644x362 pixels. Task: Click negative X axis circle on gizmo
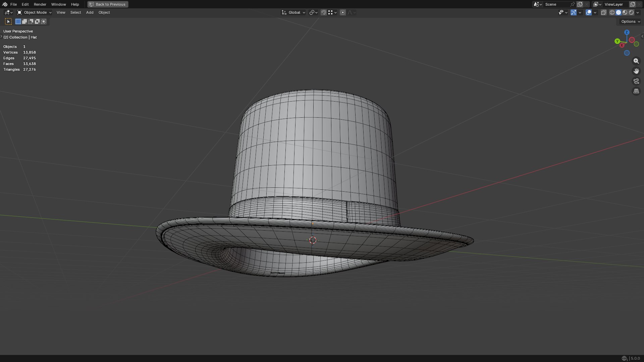coord(632,40)
